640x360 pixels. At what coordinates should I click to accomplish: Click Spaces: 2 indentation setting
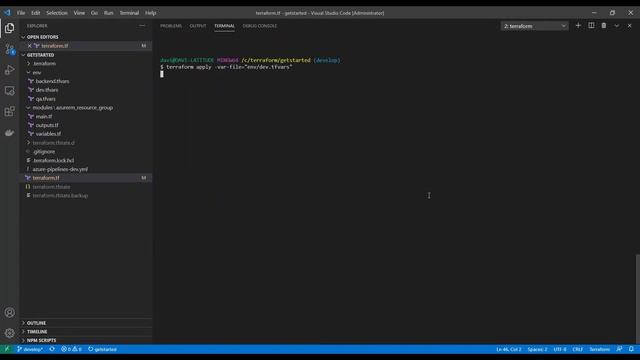click(537, 349)
